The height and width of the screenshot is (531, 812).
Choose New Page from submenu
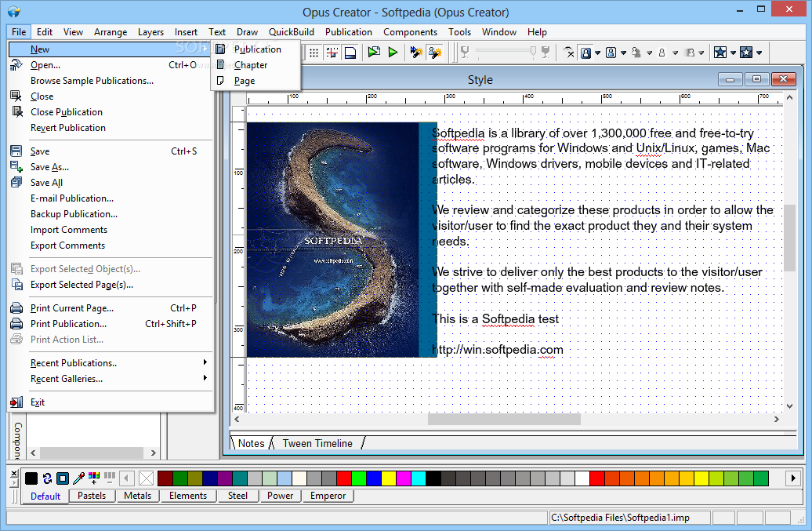click(x=256, y=81)
